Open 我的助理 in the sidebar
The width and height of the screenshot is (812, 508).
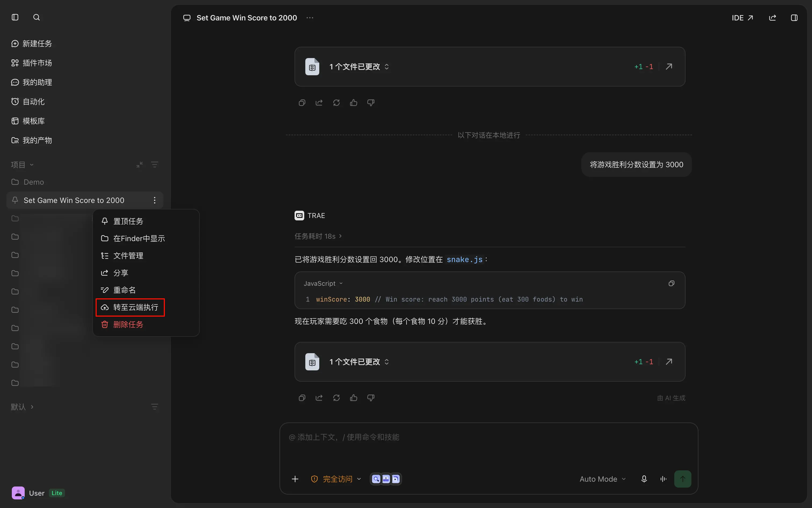(31, 82)
